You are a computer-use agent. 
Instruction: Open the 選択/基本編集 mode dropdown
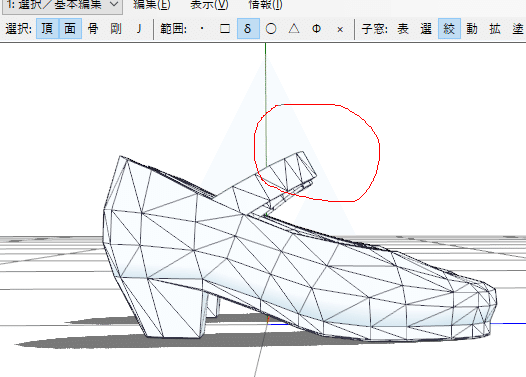[x=62, y=5]
